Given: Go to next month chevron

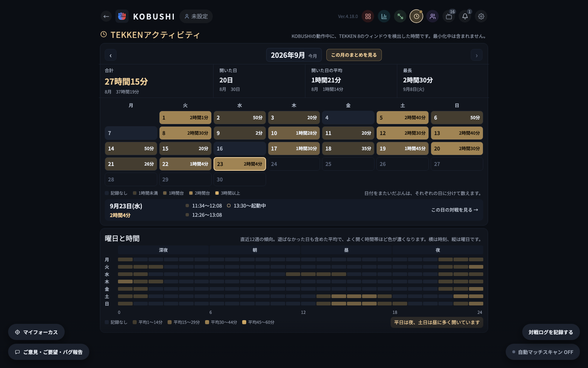Looking at the screenshot, I should click(477, 55).
